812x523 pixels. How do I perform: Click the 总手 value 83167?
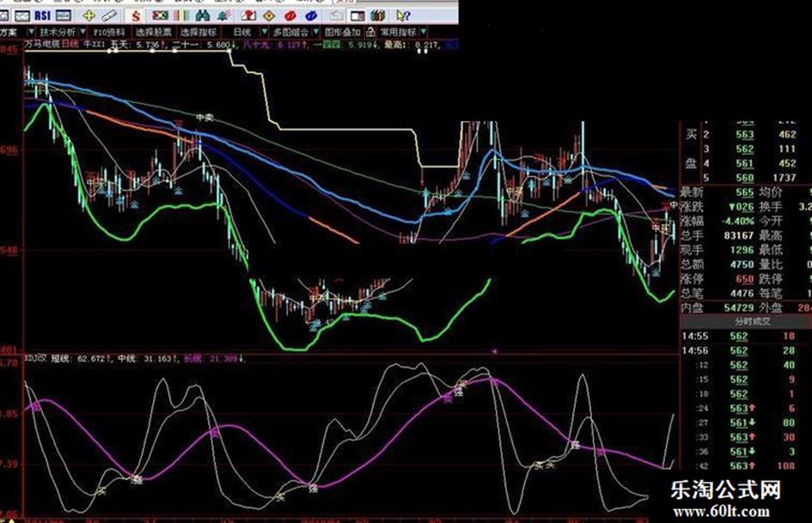point(738,235)
